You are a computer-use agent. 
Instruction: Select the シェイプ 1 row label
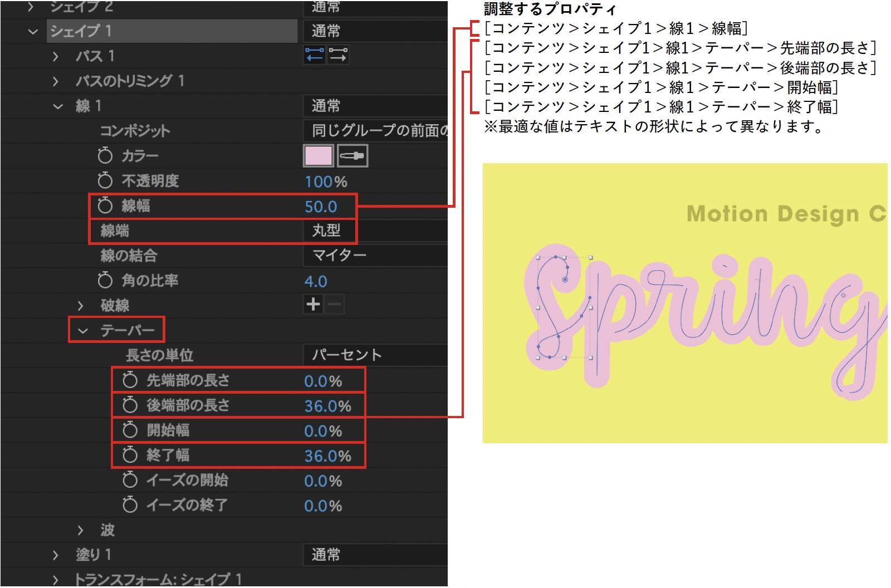81,31
